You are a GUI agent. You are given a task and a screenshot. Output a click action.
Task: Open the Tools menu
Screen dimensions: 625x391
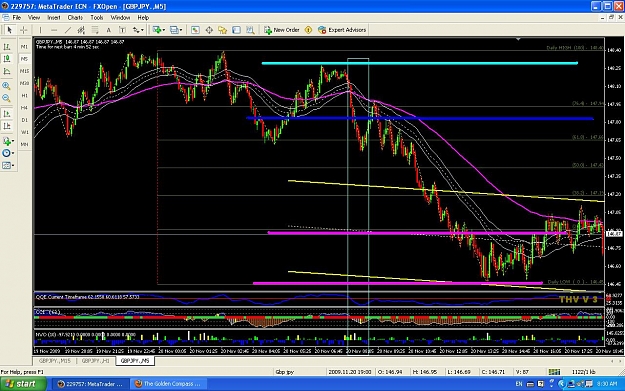coord(96,18)
